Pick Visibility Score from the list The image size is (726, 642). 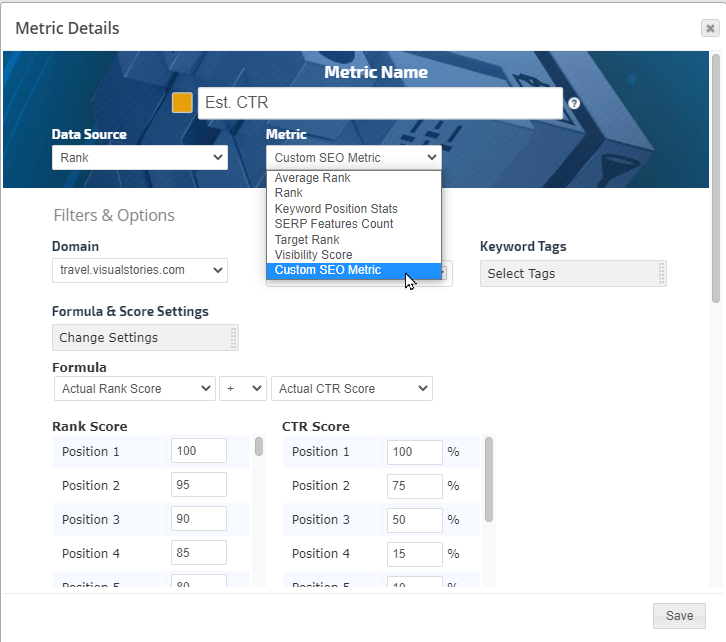(313, 255)
